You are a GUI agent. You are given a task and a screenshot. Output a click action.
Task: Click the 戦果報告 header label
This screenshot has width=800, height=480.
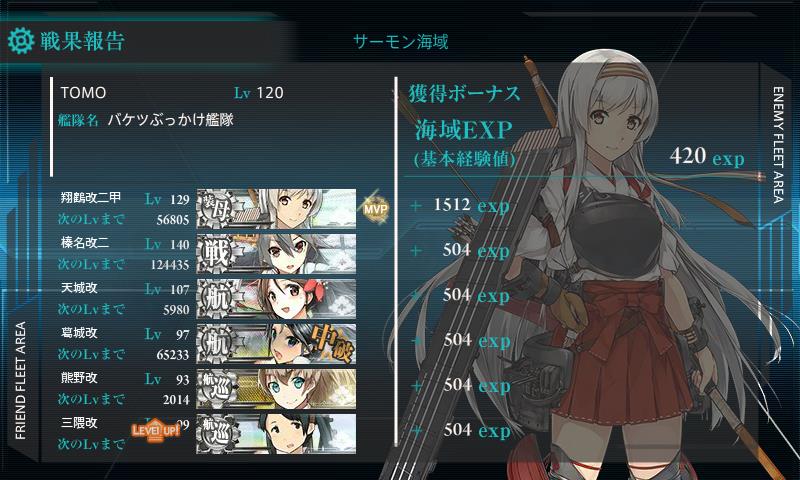pos(83,41)
